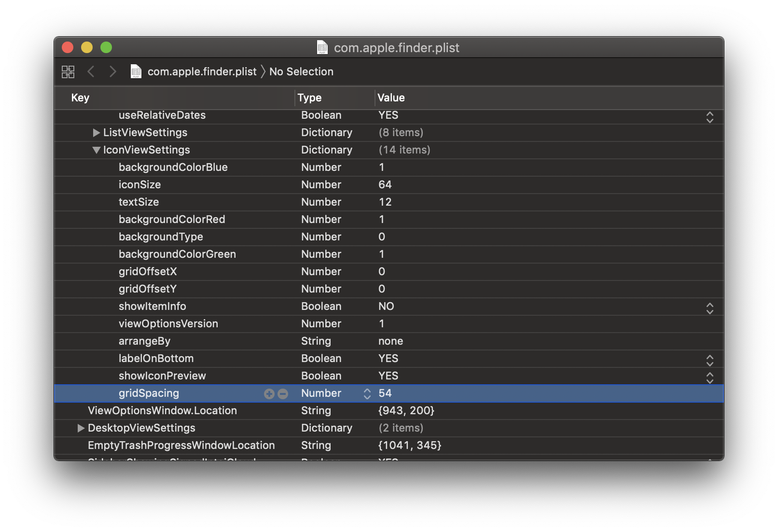The image size is (778, 532).
Task: Change labelOnBottom value with its stepper
Action: point(709,360)
